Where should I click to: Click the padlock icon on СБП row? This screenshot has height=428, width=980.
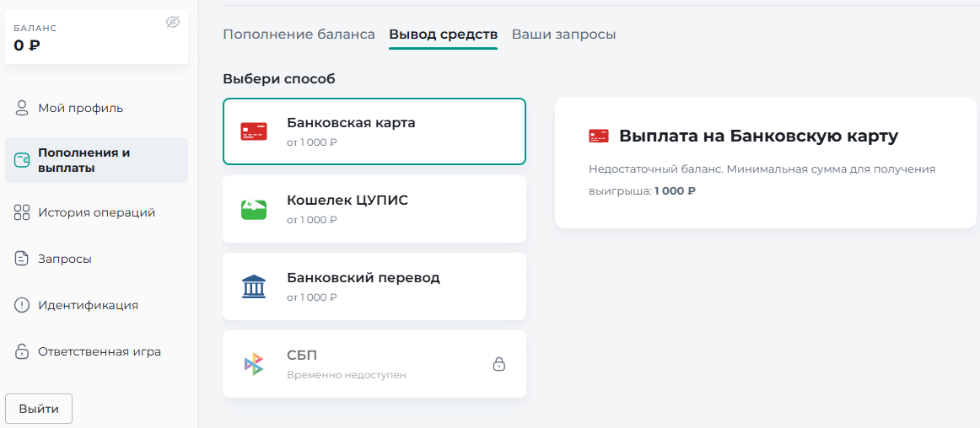tap(498, 364)
